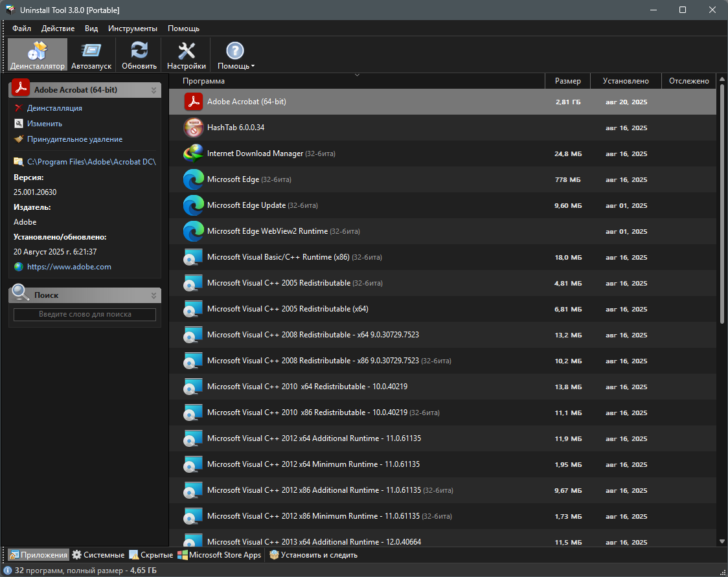
Task: Sort by the Размер column header
Action: (x=567, y=81)
